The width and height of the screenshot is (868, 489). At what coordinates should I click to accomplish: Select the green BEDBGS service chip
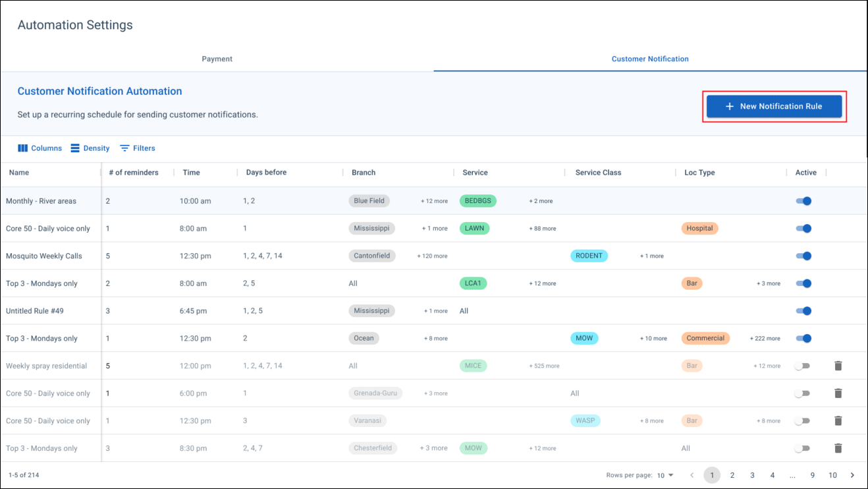pyautogui.click(x=478, y=201)
